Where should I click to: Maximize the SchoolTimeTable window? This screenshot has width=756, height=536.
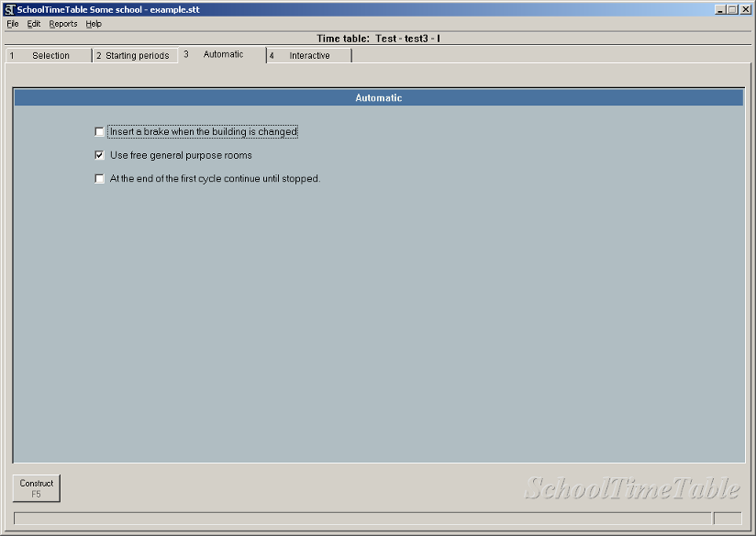point(732,10)
